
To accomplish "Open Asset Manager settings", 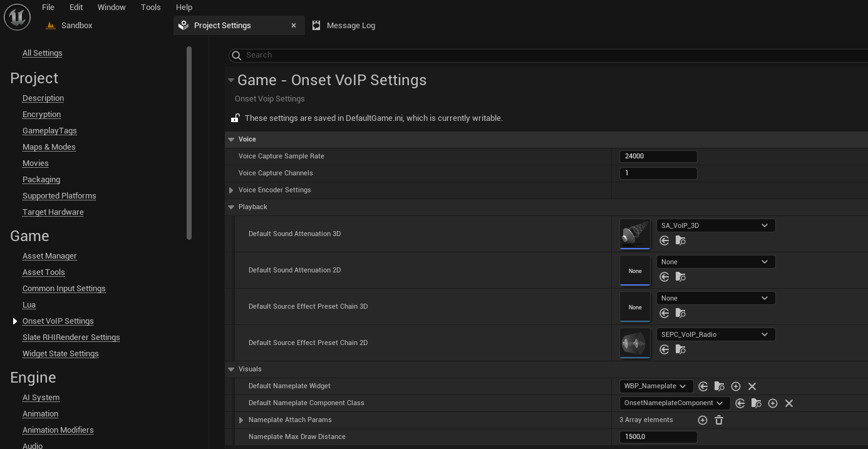I will pyautogui.click(x=49, y=256).
